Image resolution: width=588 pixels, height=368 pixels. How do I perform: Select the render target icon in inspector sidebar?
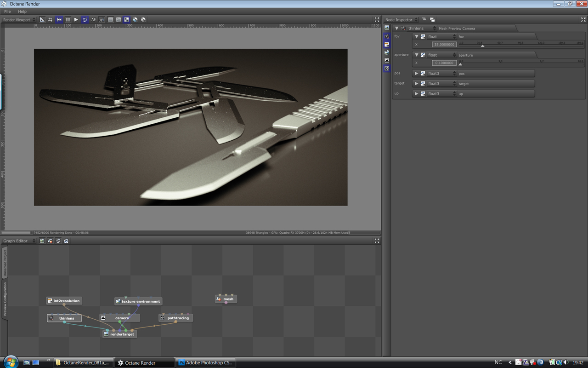387,28
